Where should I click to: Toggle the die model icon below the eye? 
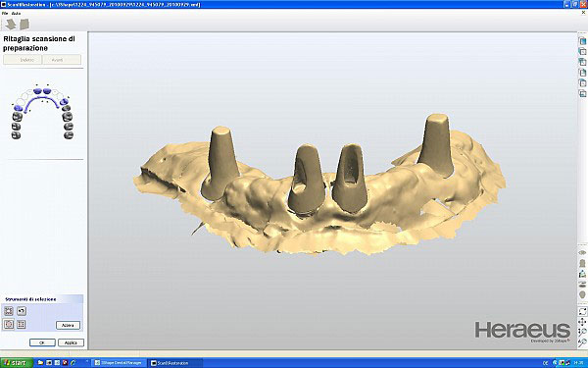click(x=582, y=263)
